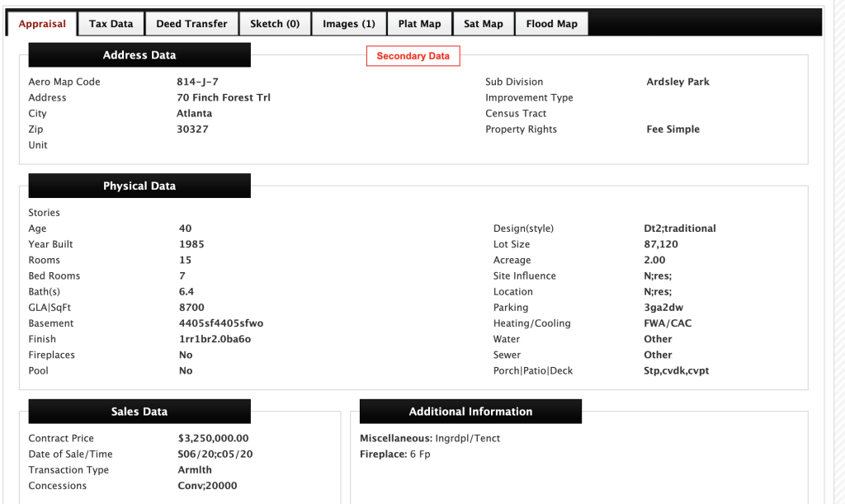Open the Tax Data tab
This screenshot has width=845, height=504.
[111, 24]
